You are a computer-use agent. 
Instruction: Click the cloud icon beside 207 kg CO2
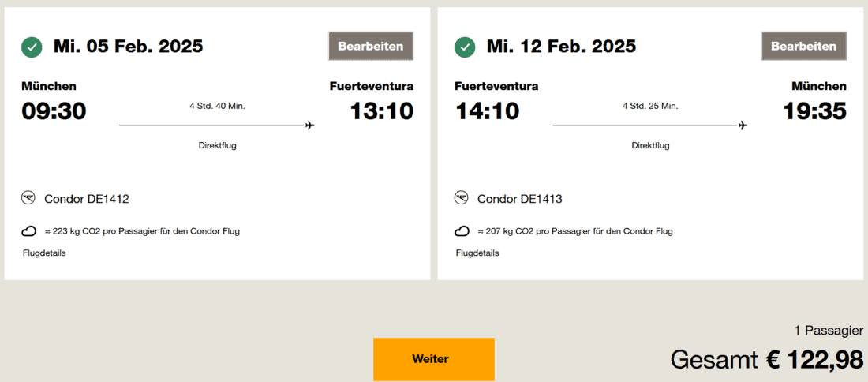[462, 231]
